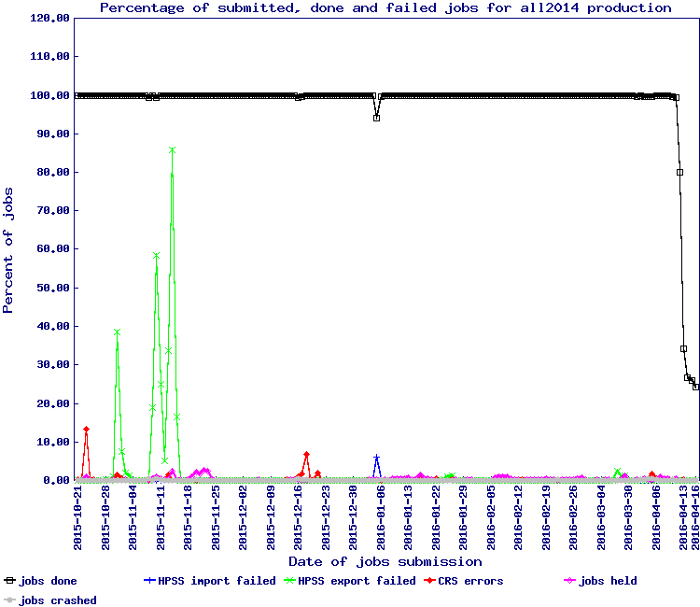Click the 58 percent green export-failed peak

(156, 256)
